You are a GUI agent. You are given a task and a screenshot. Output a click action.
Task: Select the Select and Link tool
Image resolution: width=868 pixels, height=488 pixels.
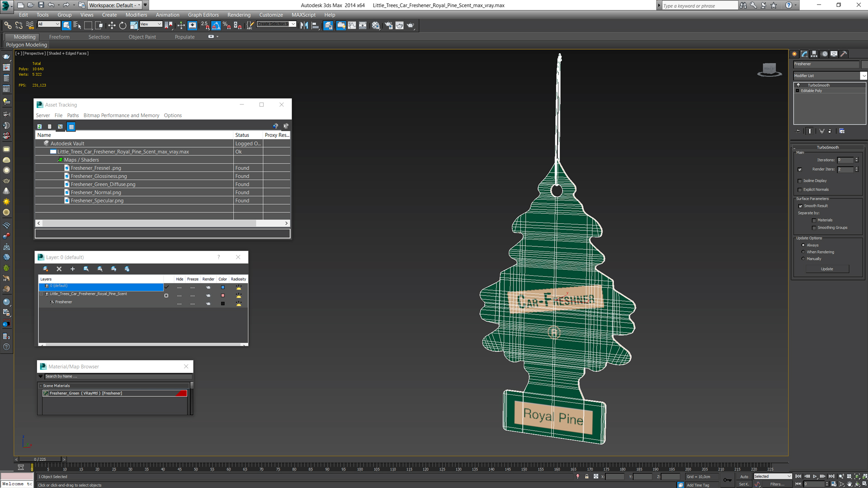coord(8,25)
